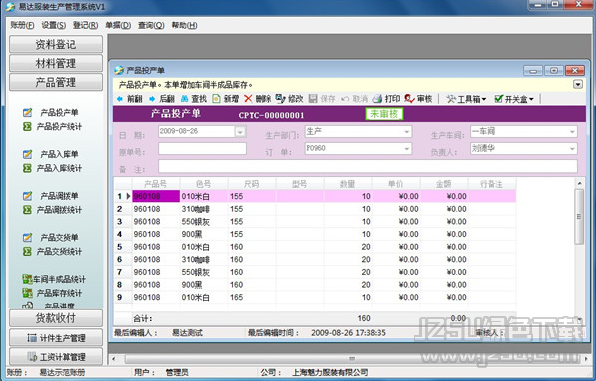Click the 取消 cancel tool

click(x=354, y=99)
